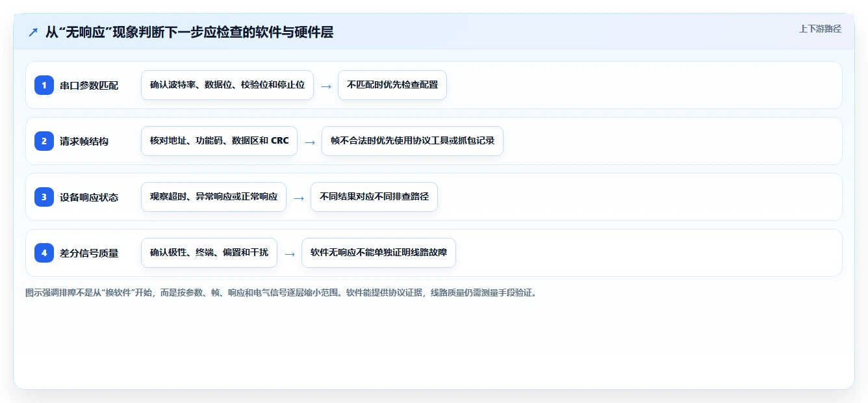Click the 串口参数匹配 step label
This screenshot has height=403, width=868.
coord(89,86)
